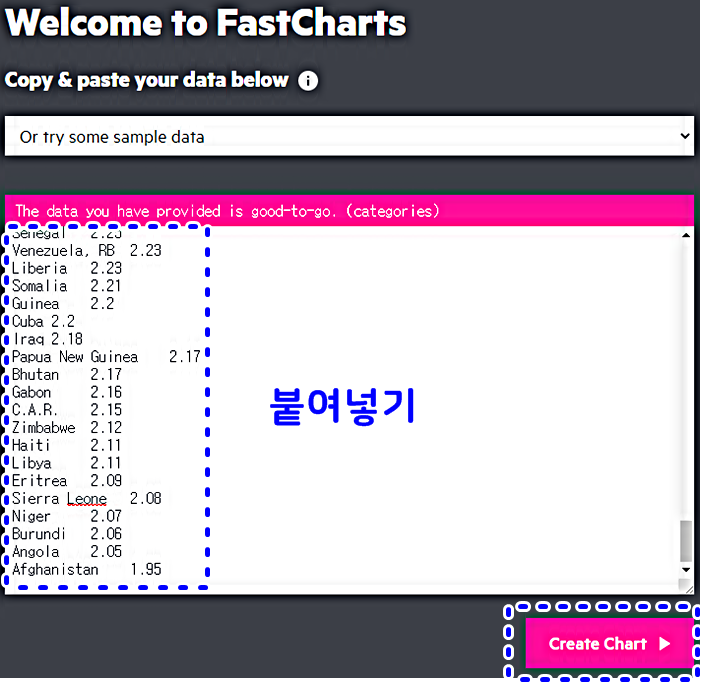The height and width of the screenshot is (685, 703).
Task: Click the 'Cuba 2.2' row
Action: (x=43, y=321)
